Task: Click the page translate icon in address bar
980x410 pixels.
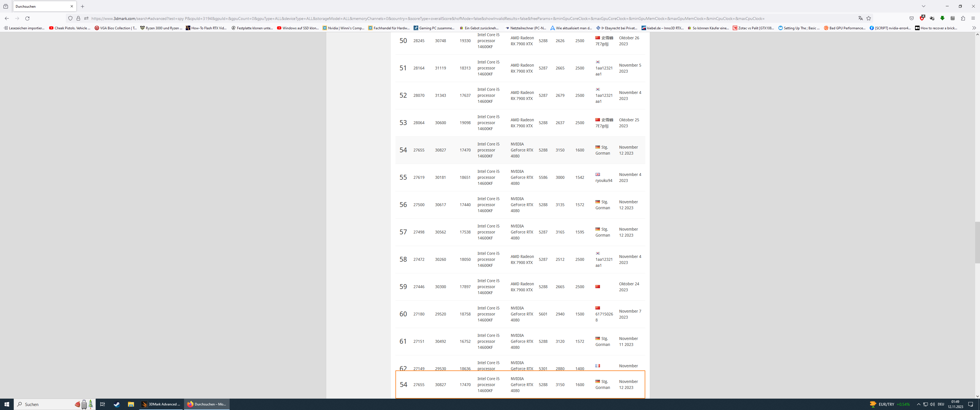Action: 860,18
